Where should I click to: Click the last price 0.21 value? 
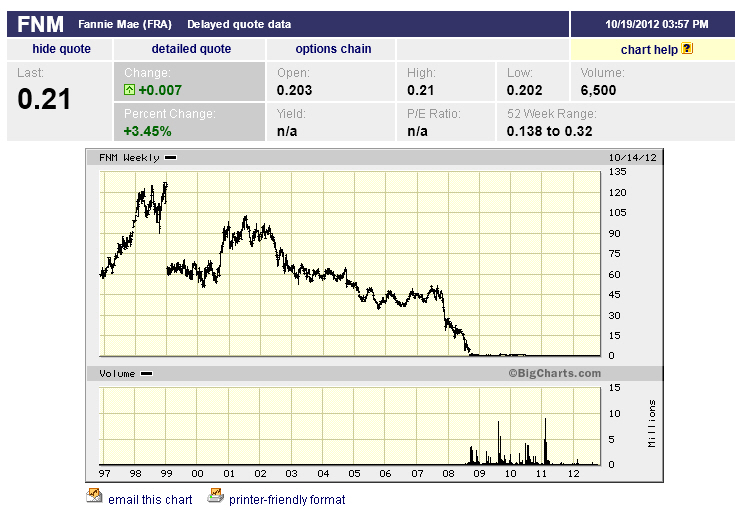[44, 99]
